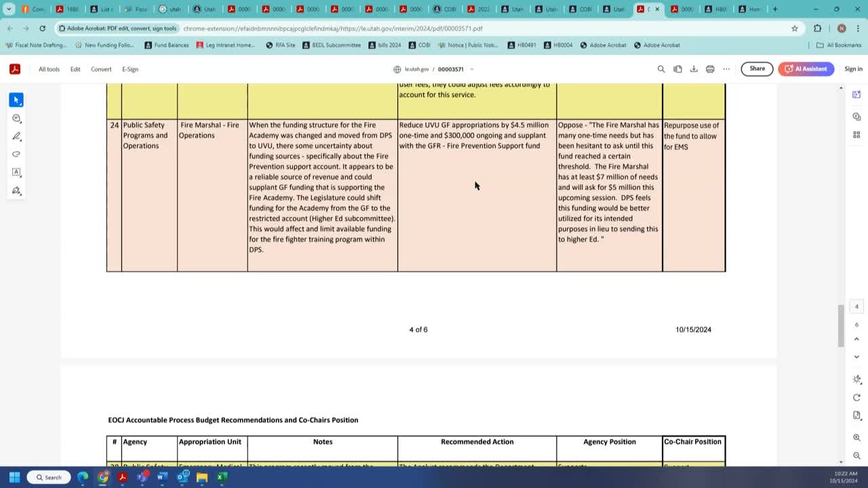Open the Windows Start menu
868x488 pixels.
(x=14, y=477)
